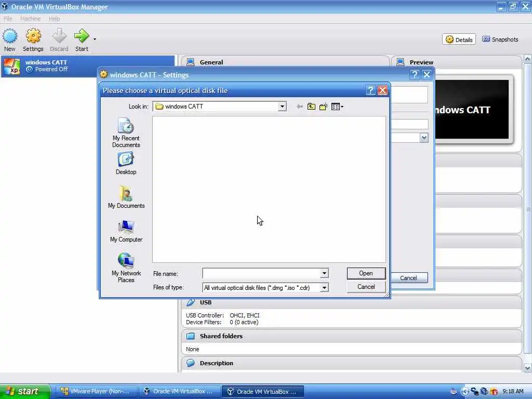
Task: Go to My Documents in places bar
Action: coord(126,197)
